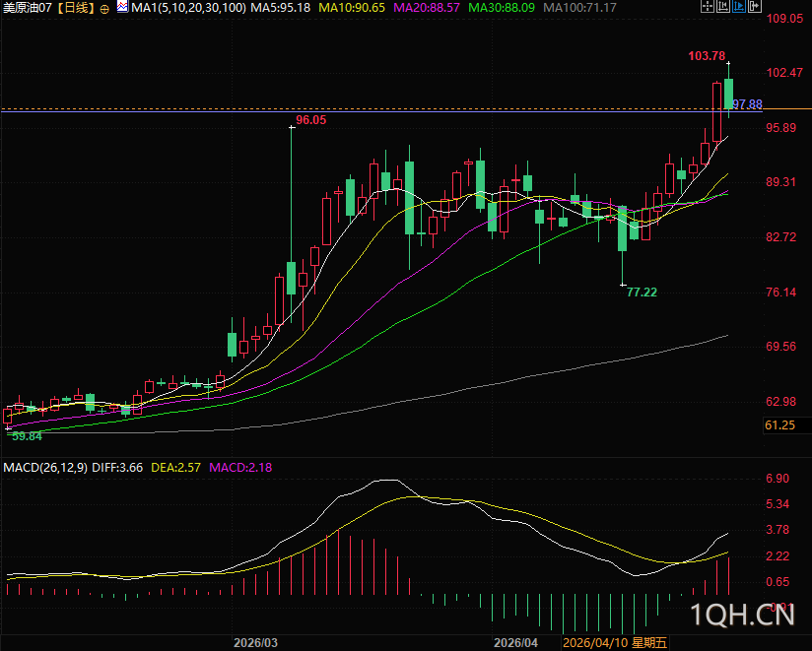Click the 1QH.CN watermark link
The width and height of the screenshot is (812, 651).
point(743,616)
